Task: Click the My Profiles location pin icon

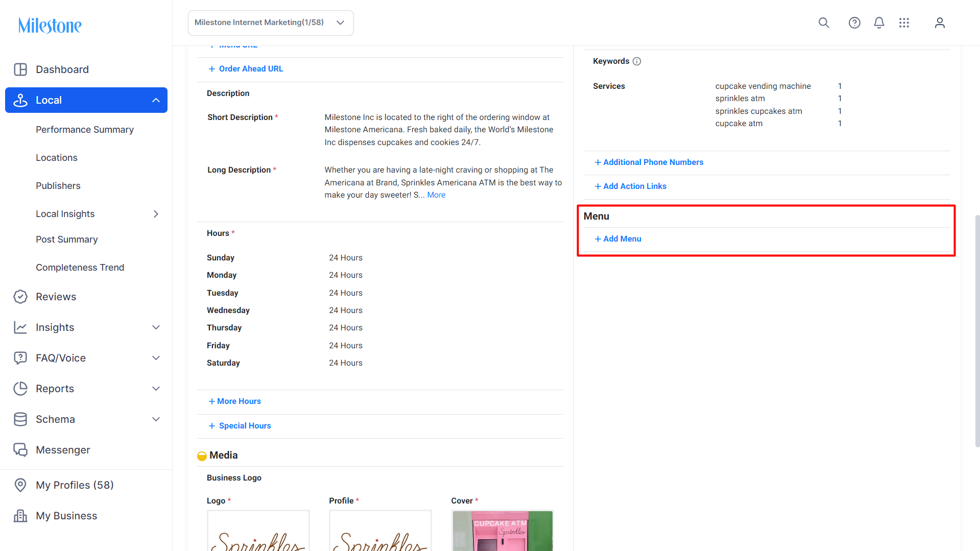Action: point(20,485)
